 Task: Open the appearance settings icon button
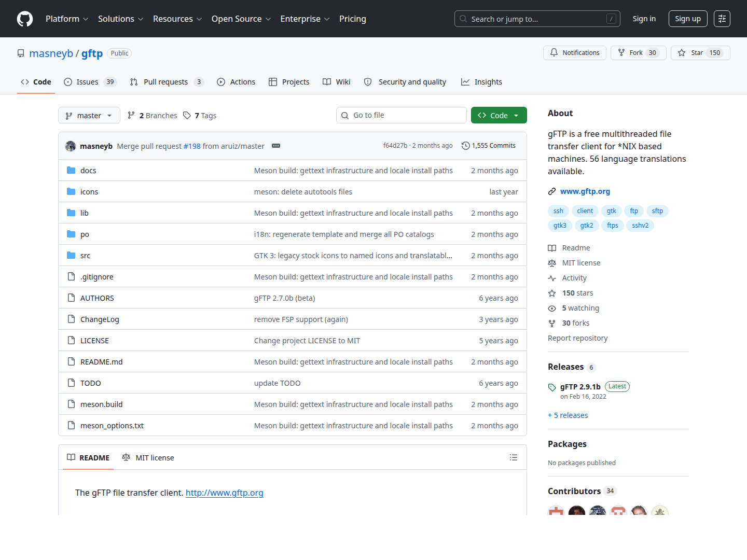[x=722, y=19]
